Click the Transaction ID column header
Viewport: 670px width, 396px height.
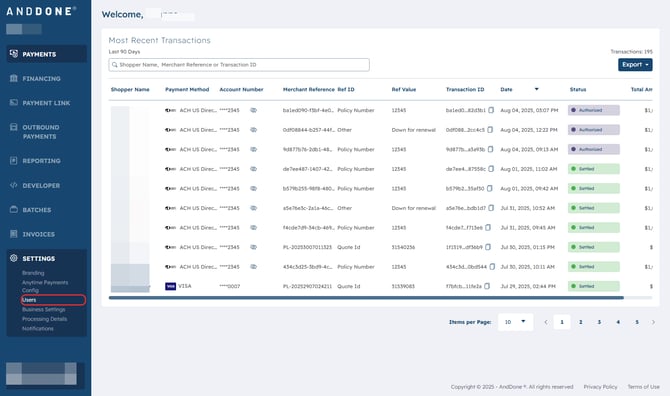(x=465, y=90)
